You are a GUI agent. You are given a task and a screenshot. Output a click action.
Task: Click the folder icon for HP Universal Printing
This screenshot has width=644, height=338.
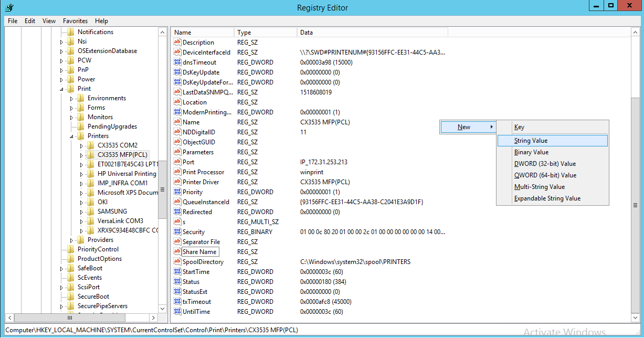point(90,174)
